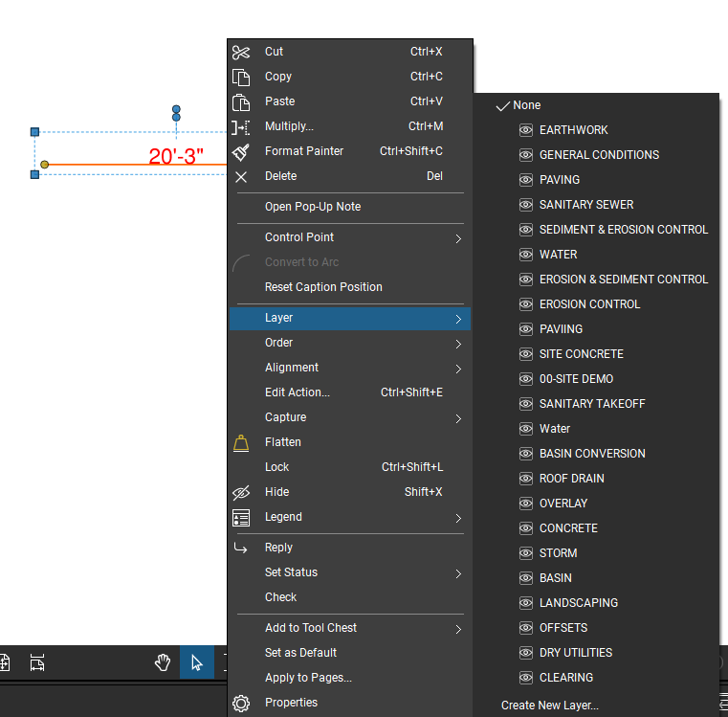This screenshot has width=728, height=717.
Task: Toggle eye icon for SITE CONCRETE layer
Action: coord(525,354)
